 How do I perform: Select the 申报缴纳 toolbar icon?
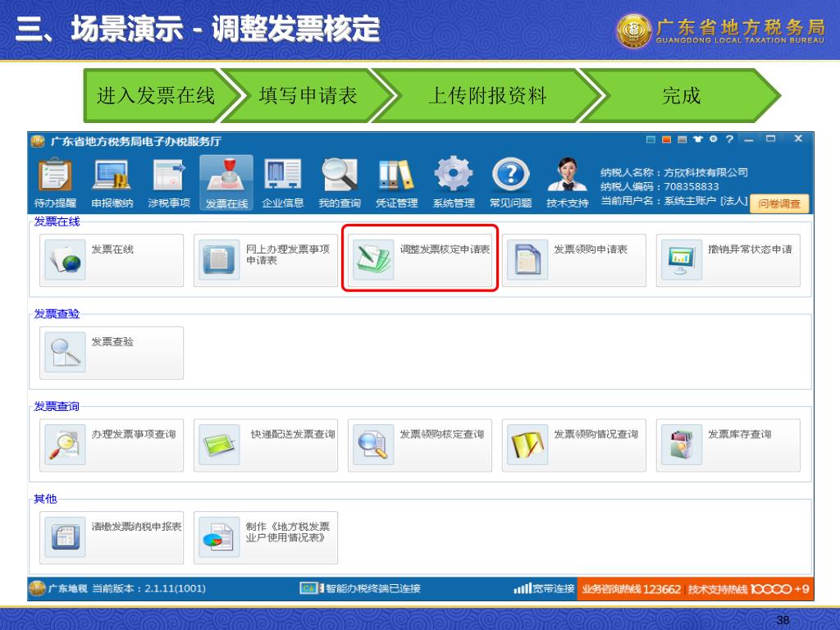coord(112,183)
